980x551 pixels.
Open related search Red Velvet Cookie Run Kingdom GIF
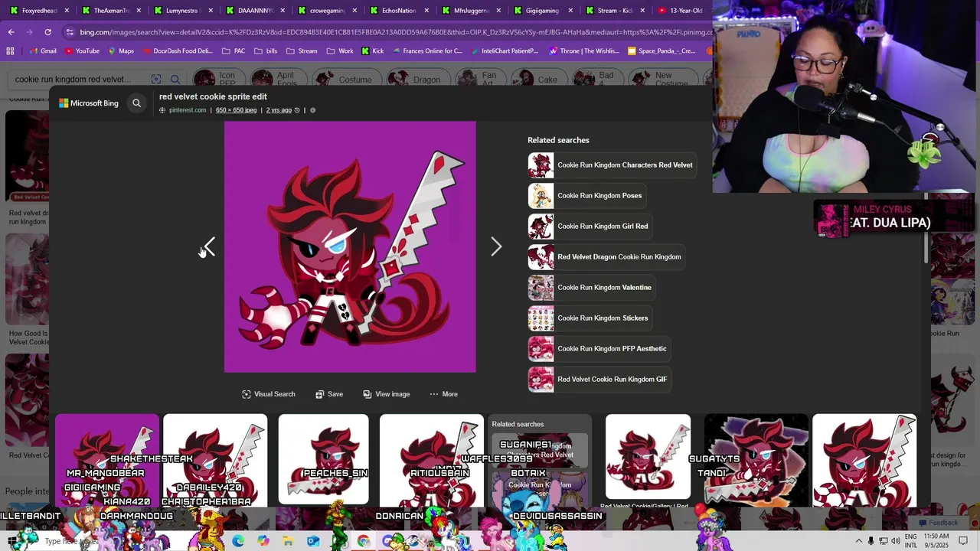(598, 380)
